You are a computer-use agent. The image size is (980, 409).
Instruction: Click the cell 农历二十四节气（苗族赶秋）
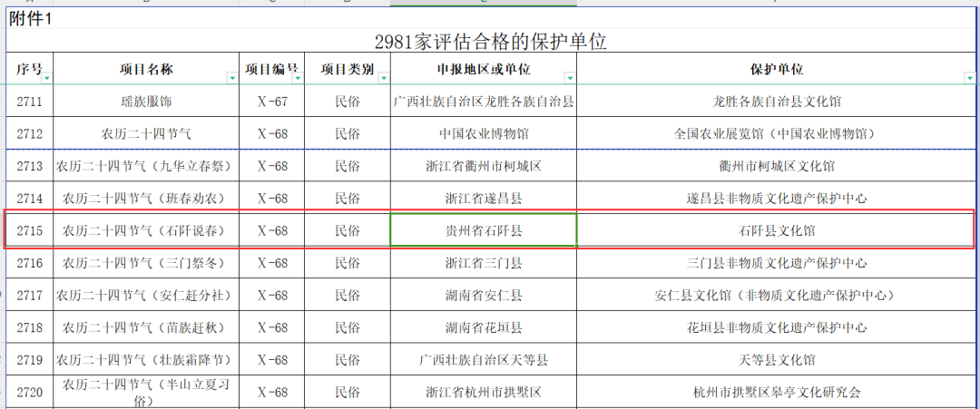coord(146,327)
